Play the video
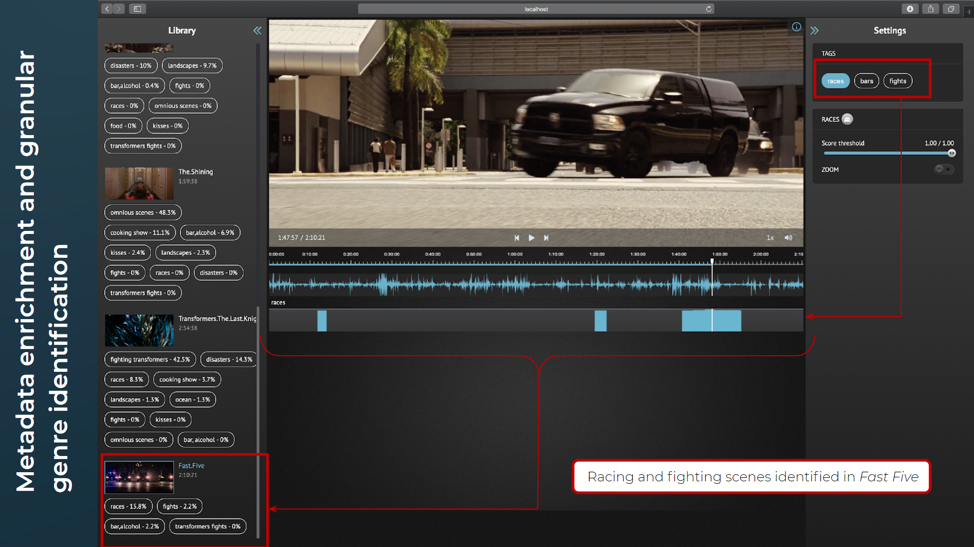 pos(531,238)
